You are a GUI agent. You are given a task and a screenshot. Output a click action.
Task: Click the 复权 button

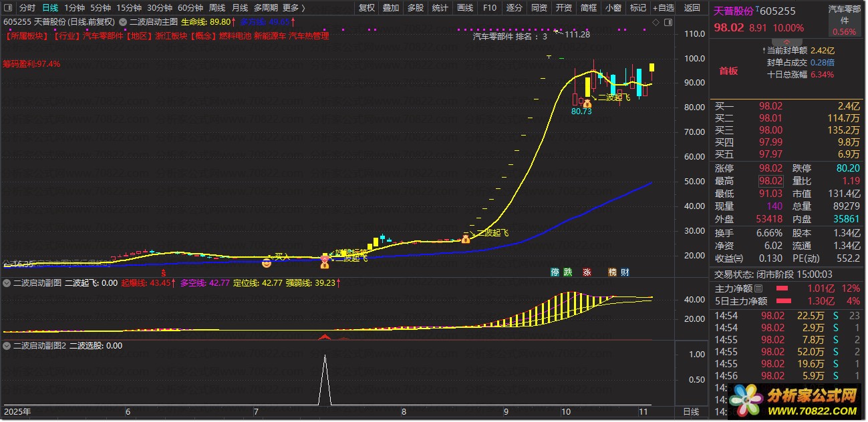(x=367, y=8)
